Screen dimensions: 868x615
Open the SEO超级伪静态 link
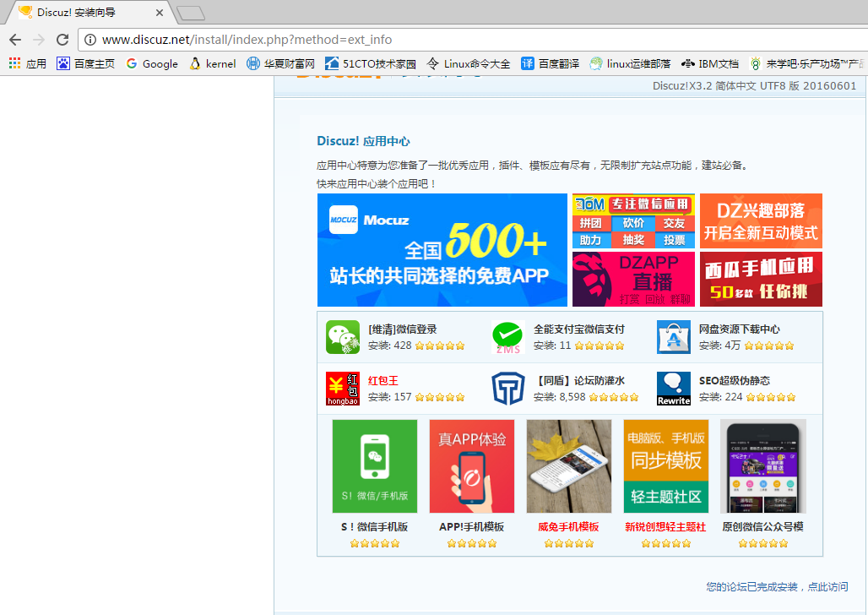click(734, 381)
